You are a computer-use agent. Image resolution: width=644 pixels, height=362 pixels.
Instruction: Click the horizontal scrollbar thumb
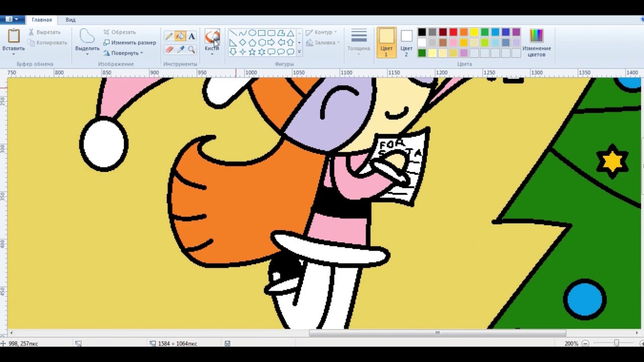(437, 333)
